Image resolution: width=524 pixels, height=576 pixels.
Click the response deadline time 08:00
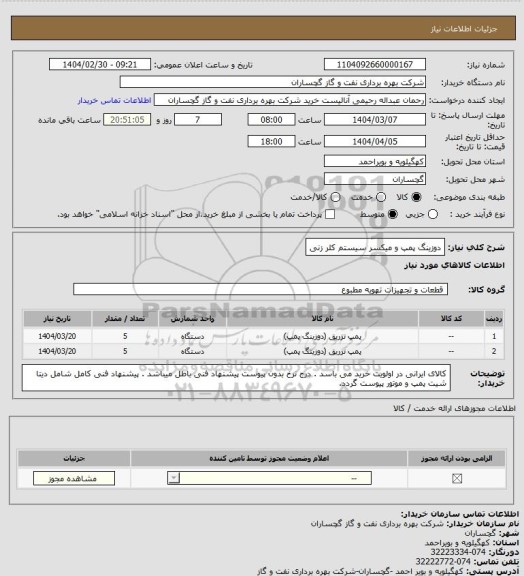272,120
